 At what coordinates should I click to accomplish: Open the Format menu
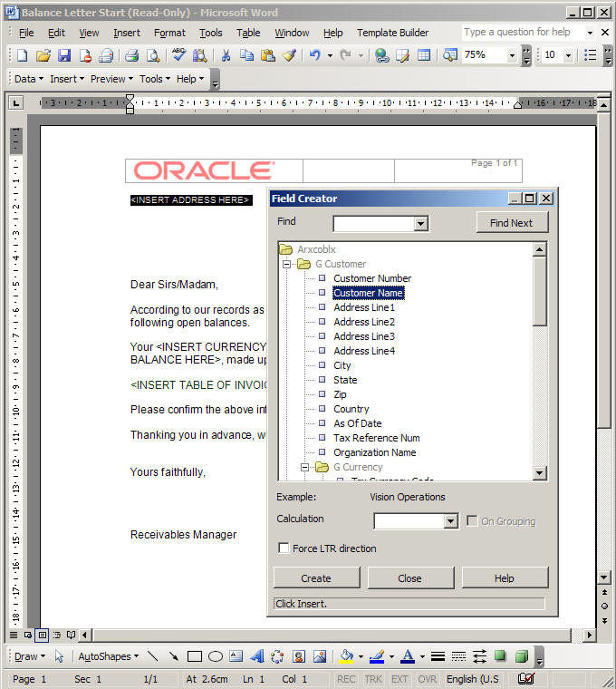coord(169,33)
